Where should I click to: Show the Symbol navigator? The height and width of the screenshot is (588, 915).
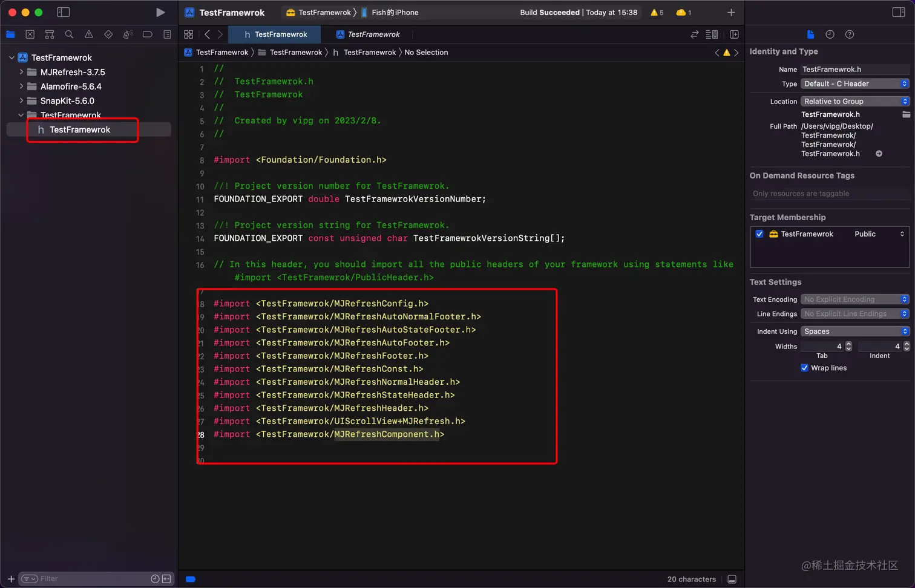coord(50,34)
